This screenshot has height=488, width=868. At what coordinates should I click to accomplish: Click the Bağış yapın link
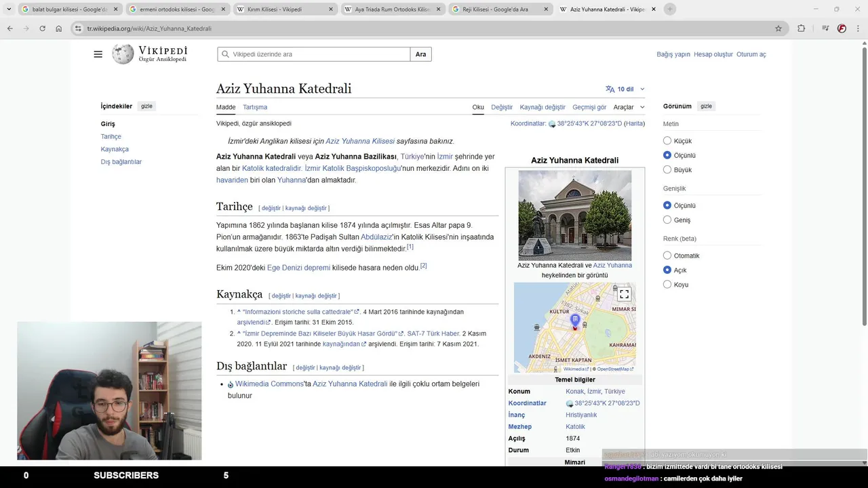pos(673,54)
